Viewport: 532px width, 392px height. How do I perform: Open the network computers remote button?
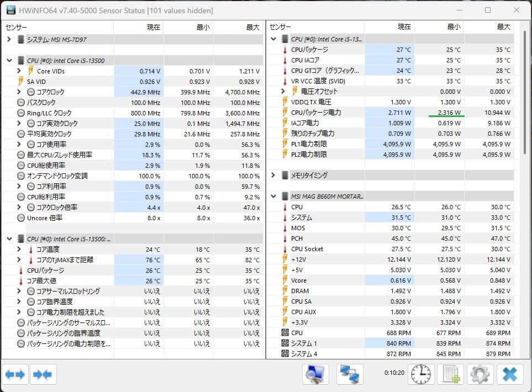[350, 374]
